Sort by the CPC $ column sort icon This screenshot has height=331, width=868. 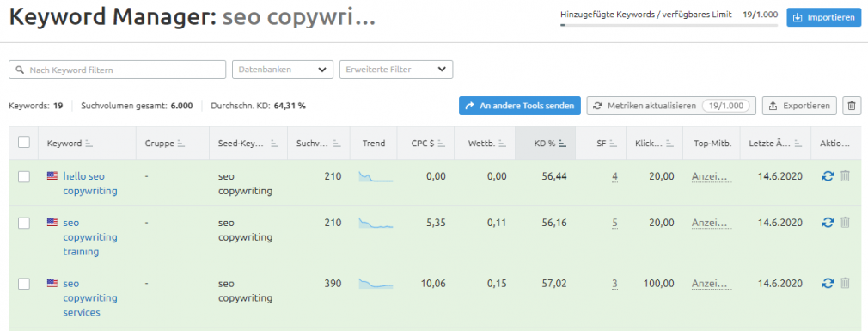coord(441,144)
